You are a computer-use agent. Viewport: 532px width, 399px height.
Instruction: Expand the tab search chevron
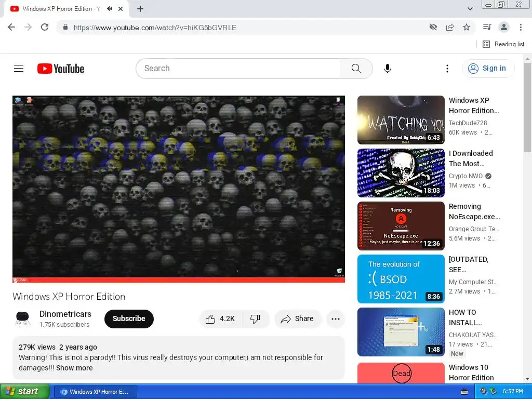click(470, 9)
